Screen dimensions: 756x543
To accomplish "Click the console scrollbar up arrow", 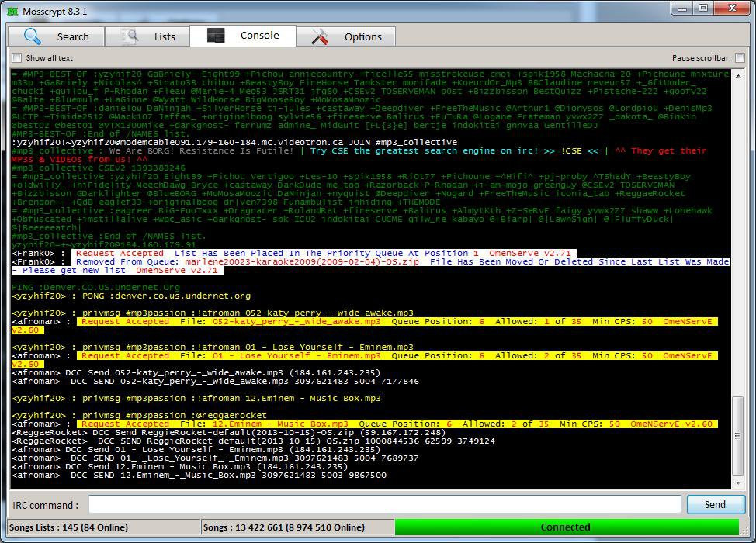I will [x=738, y=76].
